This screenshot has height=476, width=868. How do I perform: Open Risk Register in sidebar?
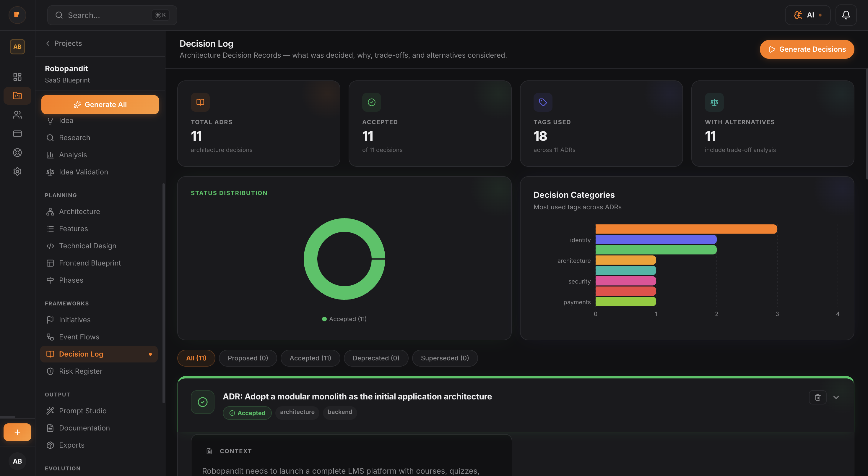(81, 371)
